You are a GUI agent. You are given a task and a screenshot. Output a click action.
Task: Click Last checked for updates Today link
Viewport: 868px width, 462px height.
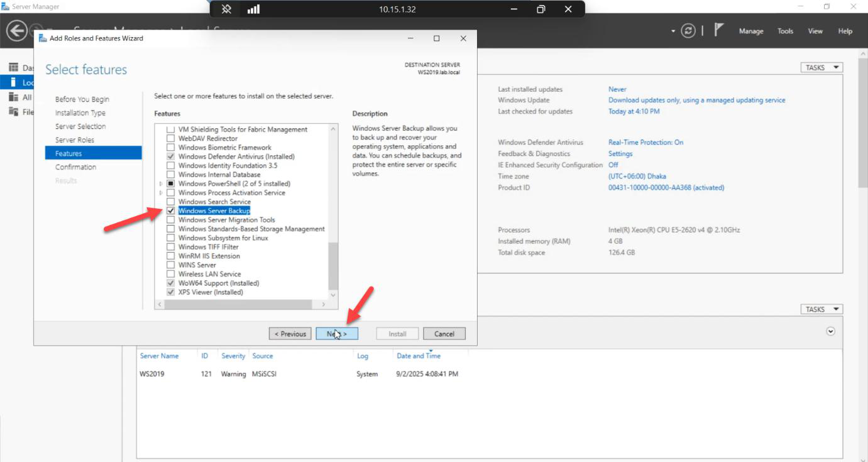pos(634,111)
